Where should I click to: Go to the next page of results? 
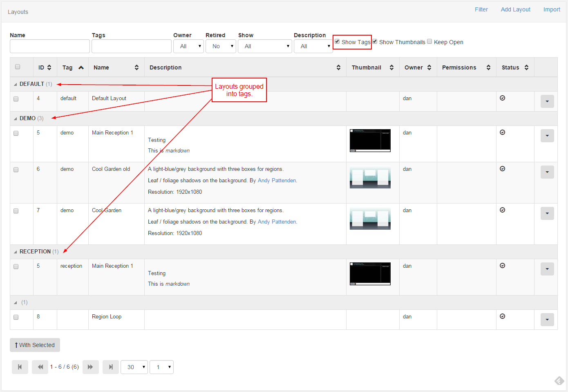pyautogui.click(x=91, y=367)
